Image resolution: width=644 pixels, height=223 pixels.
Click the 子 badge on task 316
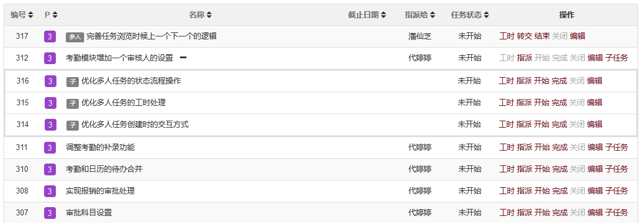tap(72, 81)
